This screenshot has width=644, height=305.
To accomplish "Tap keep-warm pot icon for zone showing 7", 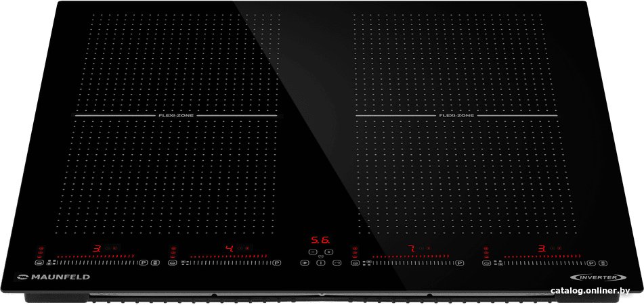I will coord(355,262).
